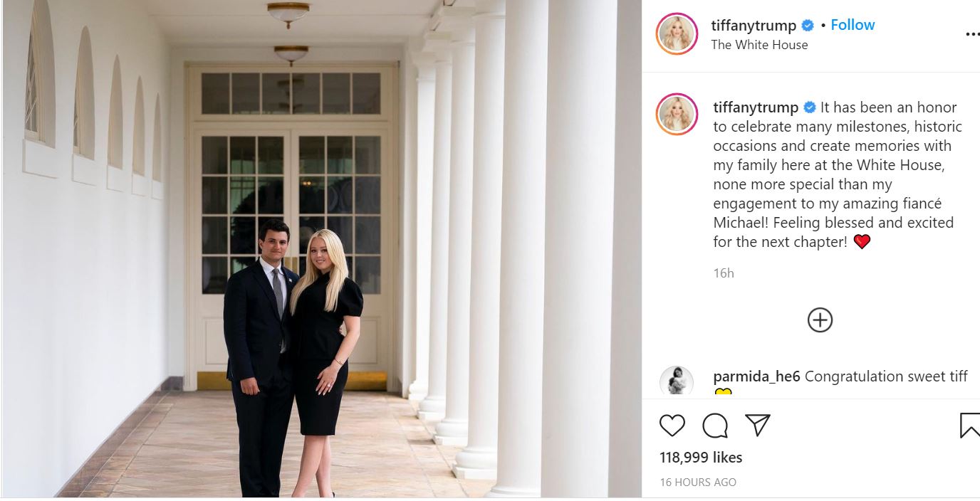Like the post with the heart icon
980x501 pixels.
click(672, 426)
